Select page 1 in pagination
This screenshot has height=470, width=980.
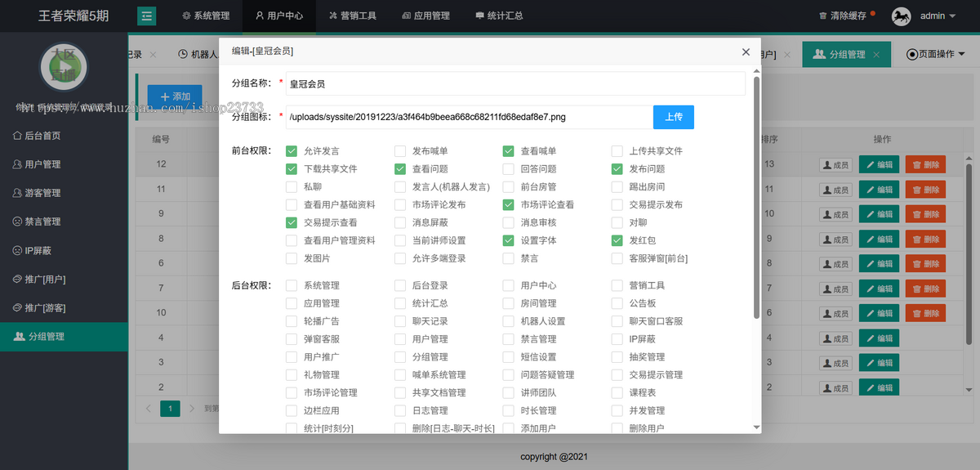170,408
